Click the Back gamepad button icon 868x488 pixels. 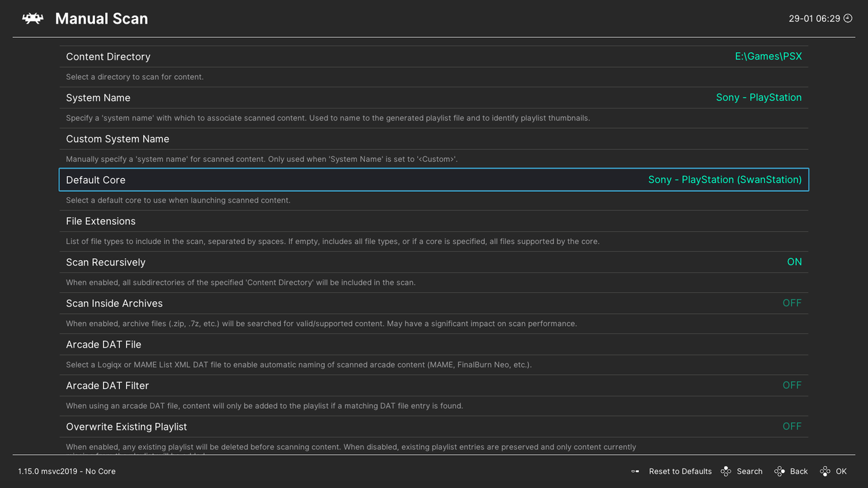[780, 471]
